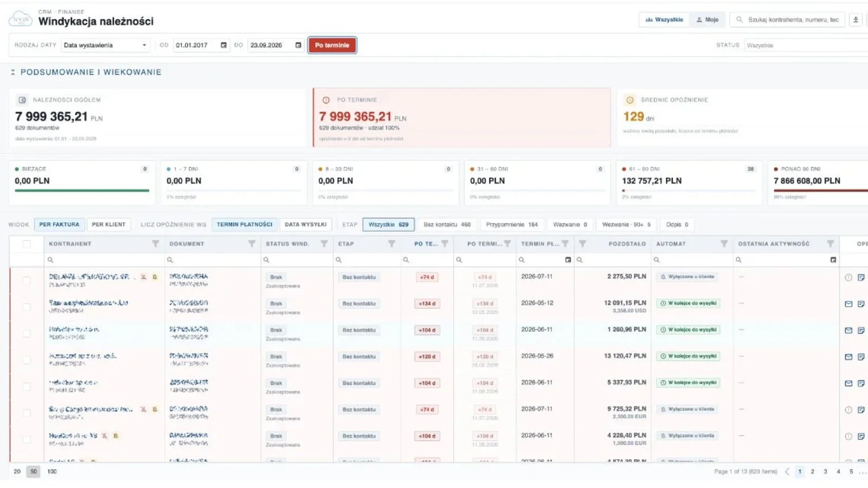The width and height of the screenshot is (868, 488).
Task: Open note icon in the 2 275,50 PLN row
Action: pos(861,277)
